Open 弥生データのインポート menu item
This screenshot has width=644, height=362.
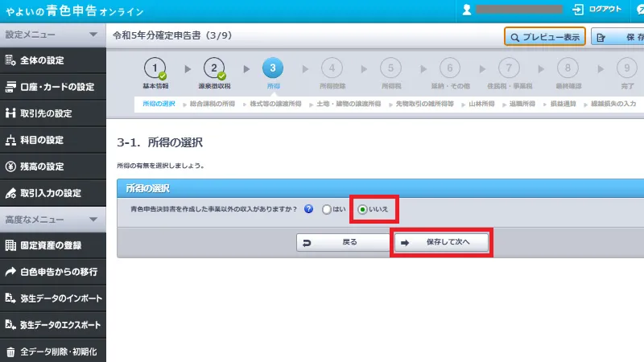point(52,298)
